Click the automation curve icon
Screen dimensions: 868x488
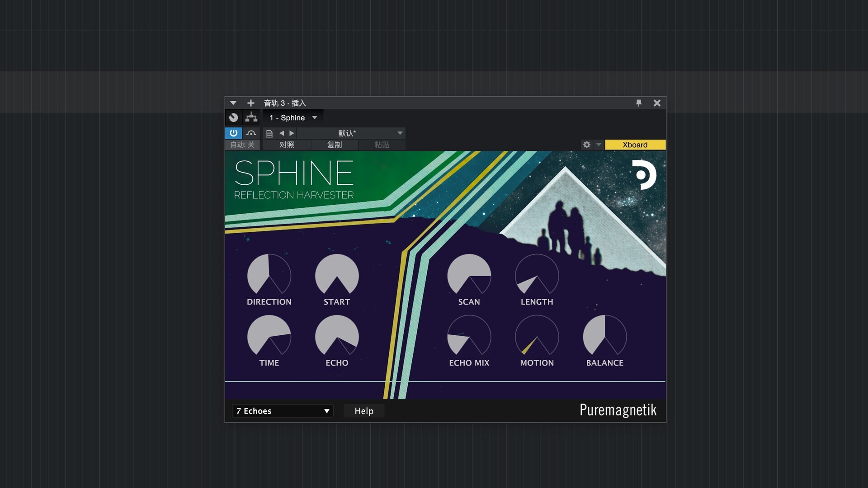tap(251, 133)
